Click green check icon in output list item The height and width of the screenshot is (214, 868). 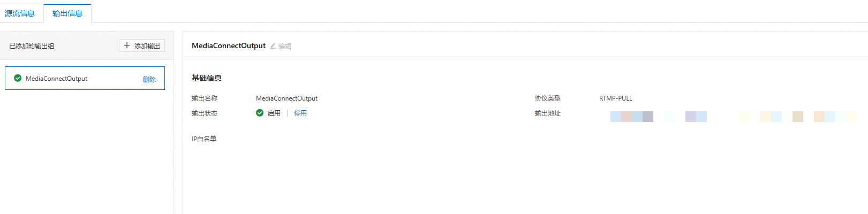point(18,78)
